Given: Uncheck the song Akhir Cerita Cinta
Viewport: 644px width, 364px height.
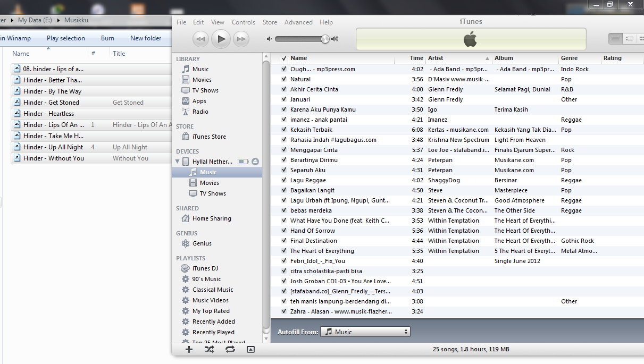Looking at the screenshot, I should click(284, 89).
